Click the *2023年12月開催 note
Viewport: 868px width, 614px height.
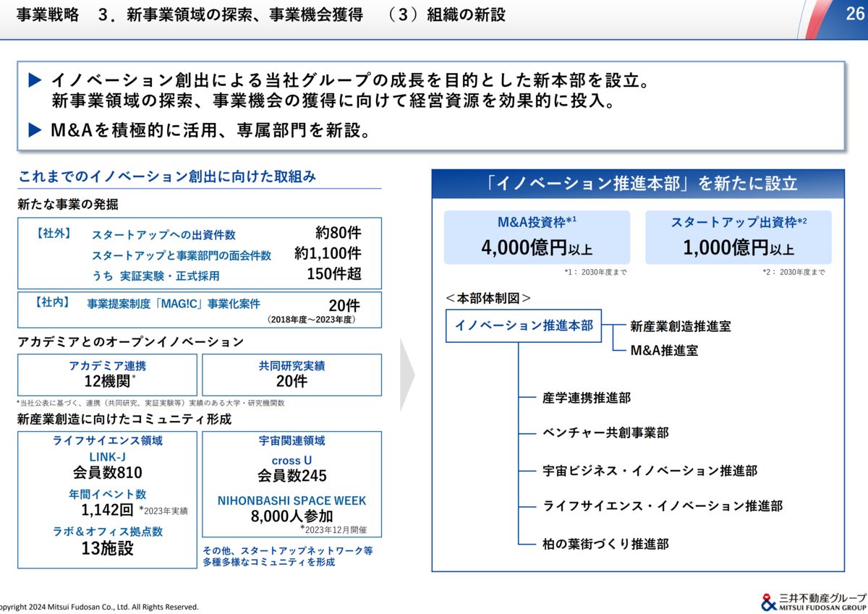(333, 529)
